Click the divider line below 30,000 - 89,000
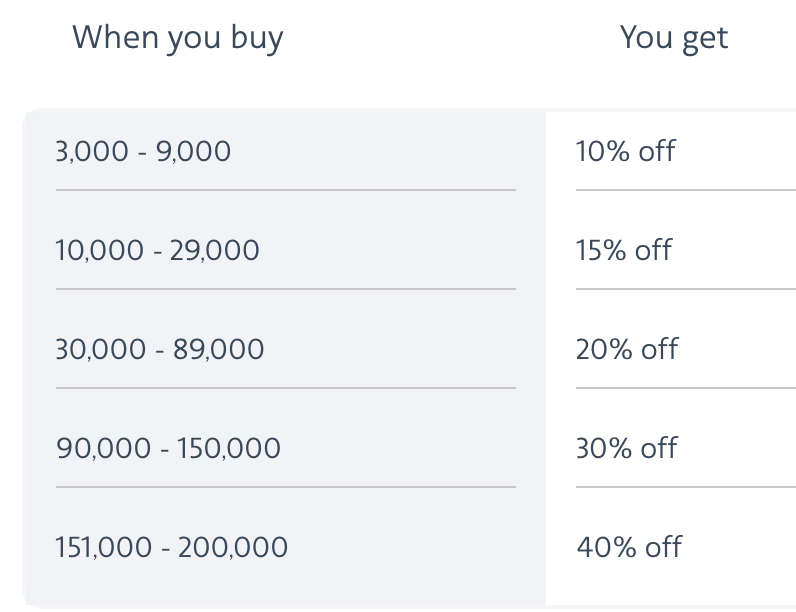The width and height of the screenshot is (796, 612). coord(285,388)
